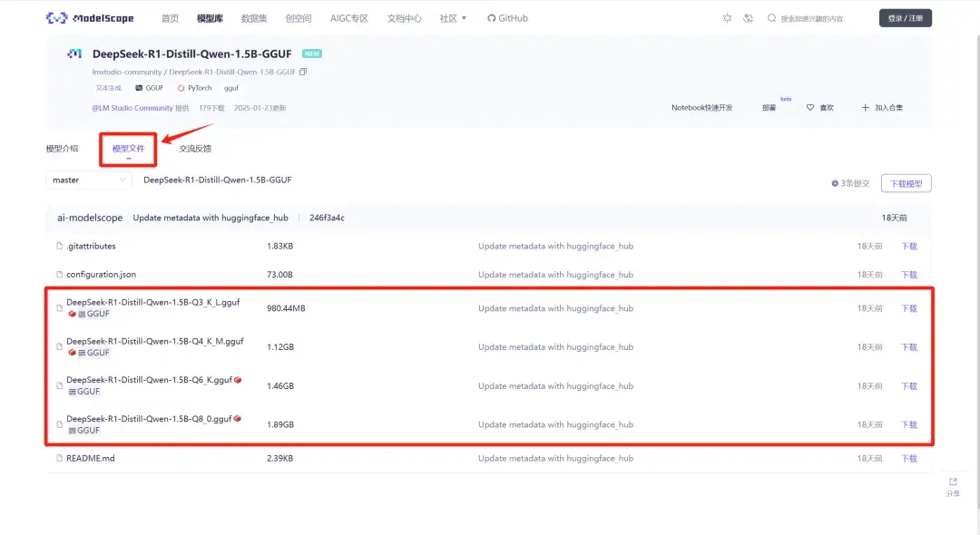Click file icon of README.md
This screenshot has height=535, width=980.
[59, 458]
